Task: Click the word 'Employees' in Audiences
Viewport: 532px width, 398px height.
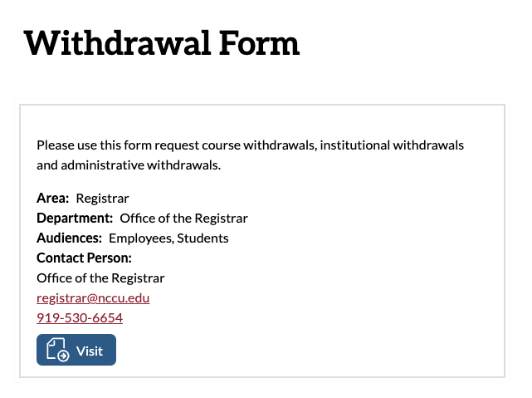Action: point(140,238)
